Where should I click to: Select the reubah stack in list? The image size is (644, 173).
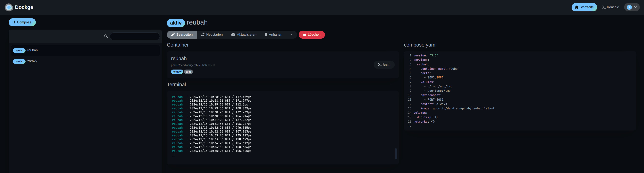click(85, 50)
